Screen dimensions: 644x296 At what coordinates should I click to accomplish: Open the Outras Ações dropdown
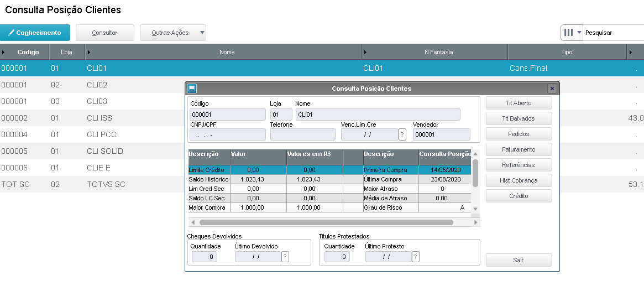tap(173, 33)
